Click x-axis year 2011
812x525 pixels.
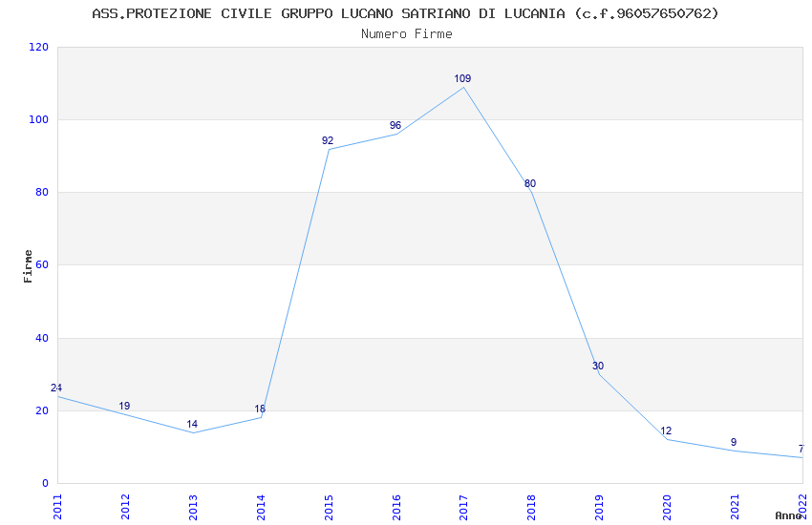coord(57,507)
